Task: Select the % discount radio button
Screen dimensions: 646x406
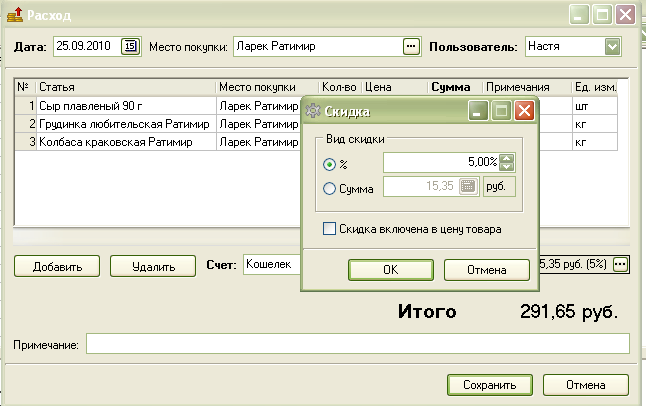Action: click(329, 164)
